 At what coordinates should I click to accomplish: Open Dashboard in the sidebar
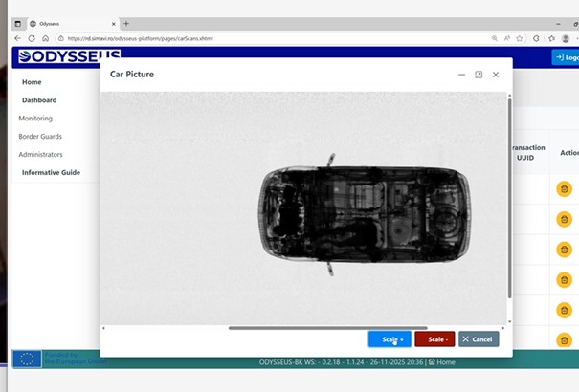pos(39,100)
